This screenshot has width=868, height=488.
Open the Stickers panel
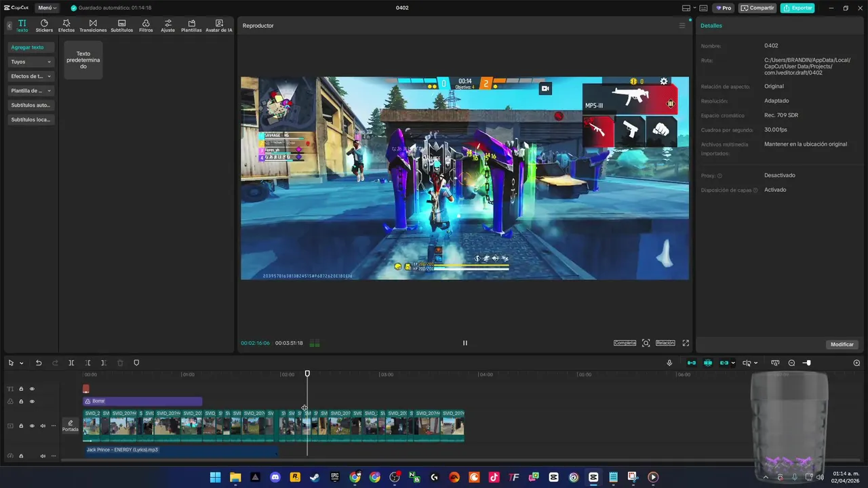click(44, 26)
